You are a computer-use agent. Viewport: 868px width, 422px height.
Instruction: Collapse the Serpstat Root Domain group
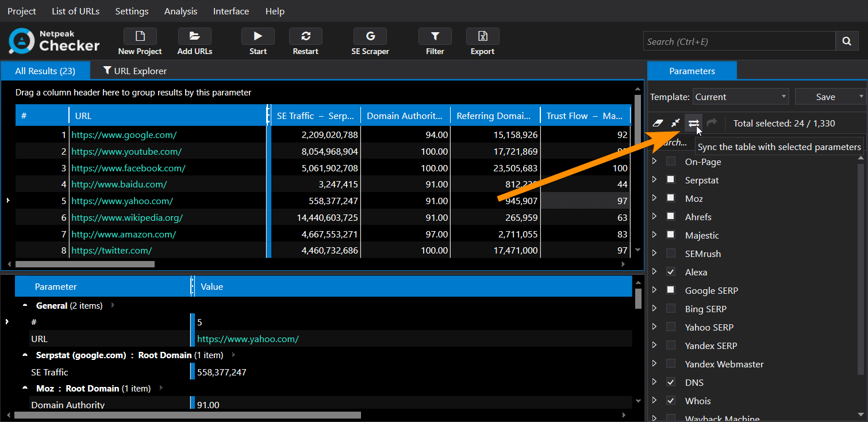coord(25,355)
